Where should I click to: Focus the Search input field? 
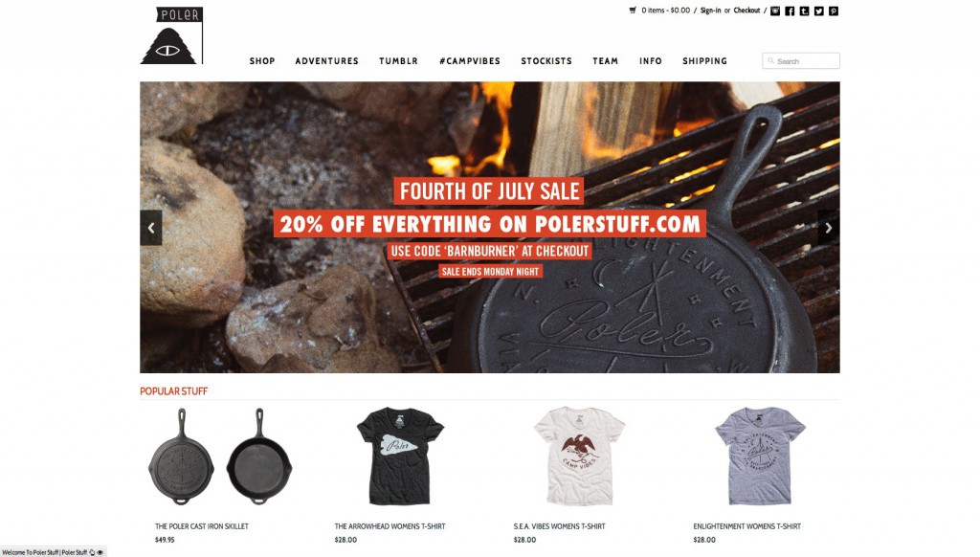tap(801, 60)
